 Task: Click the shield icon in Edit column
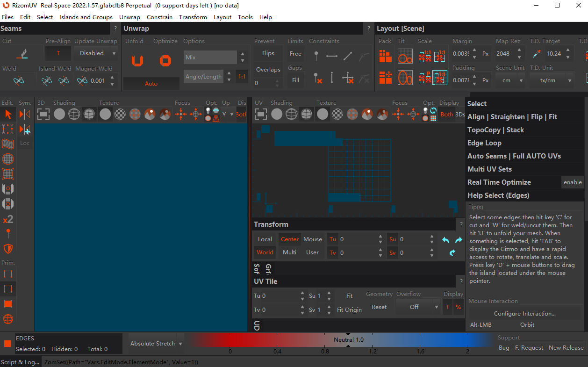click(x=8, y=249)
